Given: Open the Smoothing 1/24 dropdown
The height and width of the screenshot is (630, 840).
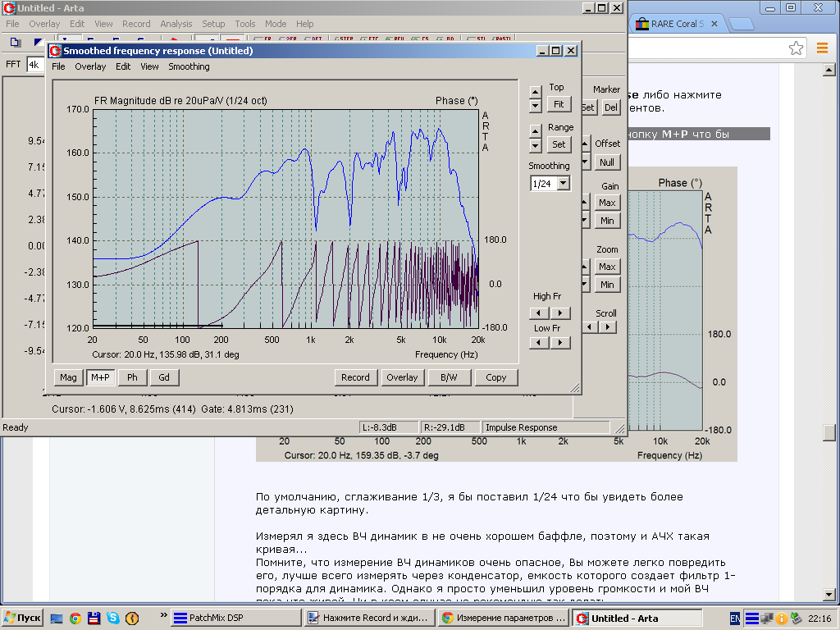Looking at the screenshot, I should coord(563,184).
